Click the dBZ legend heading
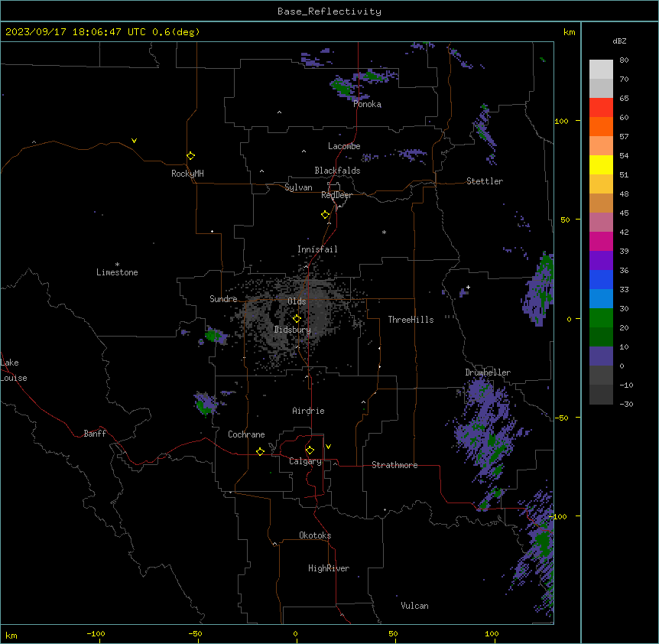The image size is (659, 644). coord(619,41)
